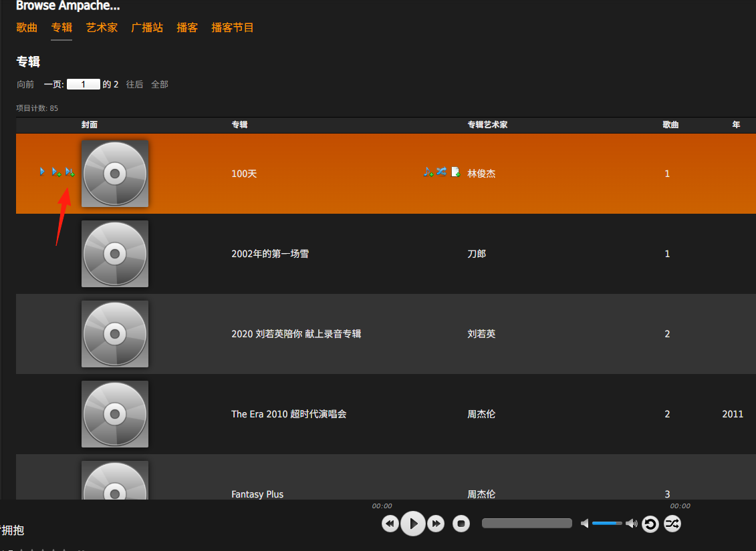756x551 pixels.
Task: Seek within the track progress bar
Action: [x=527, y=523]
